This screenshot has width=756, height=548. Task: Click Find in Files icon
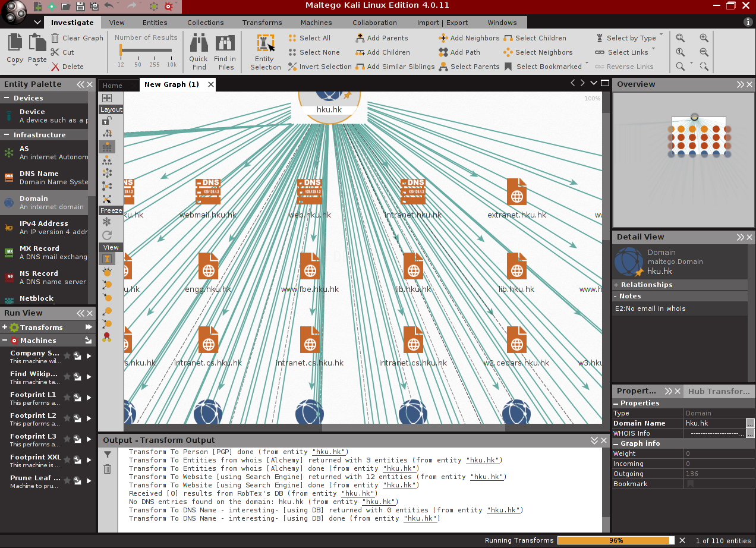coord(225,44)
